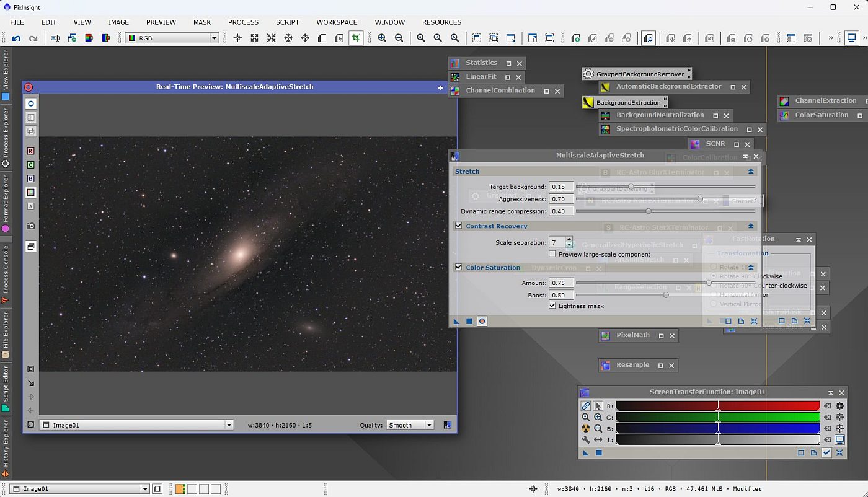This screenshot has width=868, height=497.
Task: Select the zoom in tool on the top toolbar
Action: 382,38
